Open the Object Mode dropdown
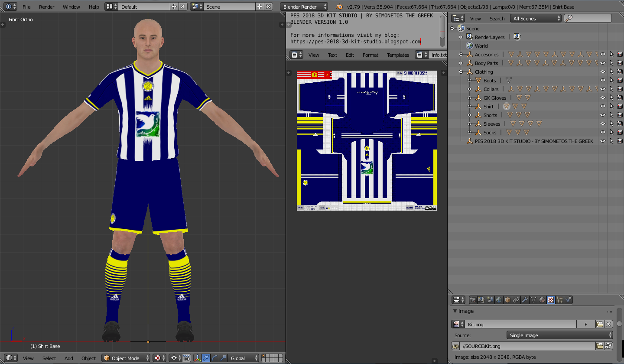Viewport: 624px width, 364px height. tap(126, 358)
